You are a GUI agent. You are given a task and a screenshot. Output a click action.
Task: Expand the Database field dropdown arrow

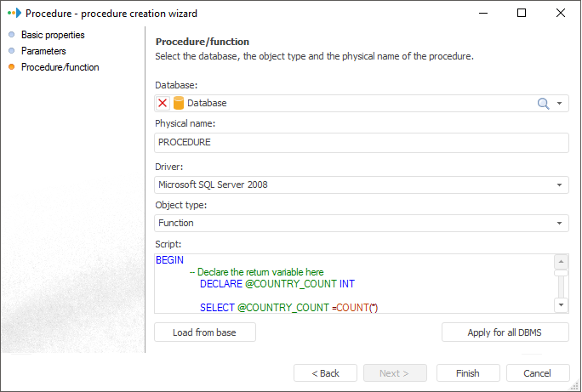point(560,103)
